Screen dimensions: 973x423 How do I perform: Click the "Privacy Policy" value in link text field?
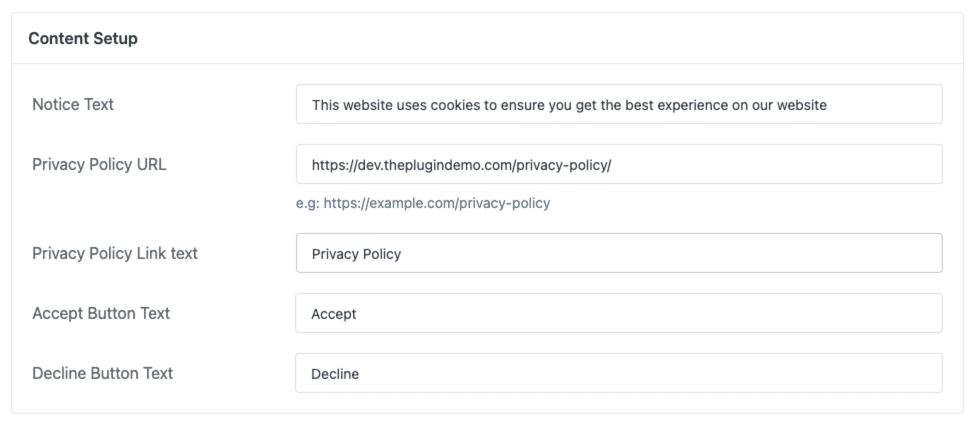click(356, 254)
